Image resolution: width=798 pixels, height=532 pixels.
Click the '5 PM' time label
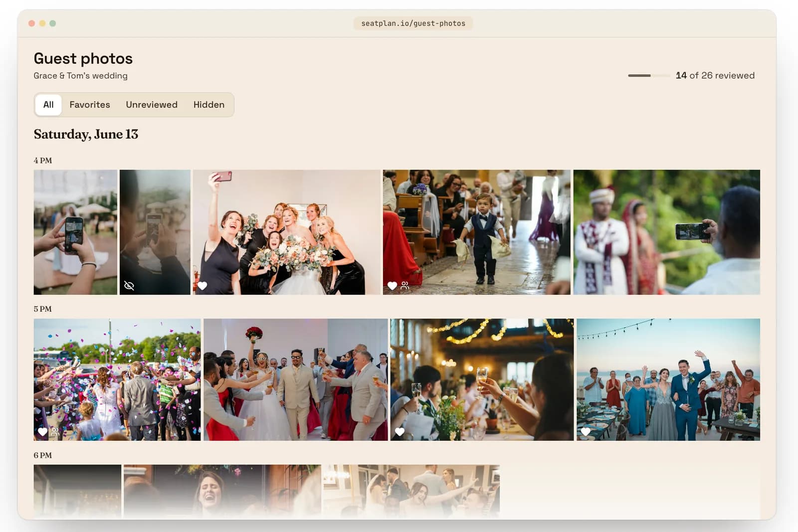[43, 309]
